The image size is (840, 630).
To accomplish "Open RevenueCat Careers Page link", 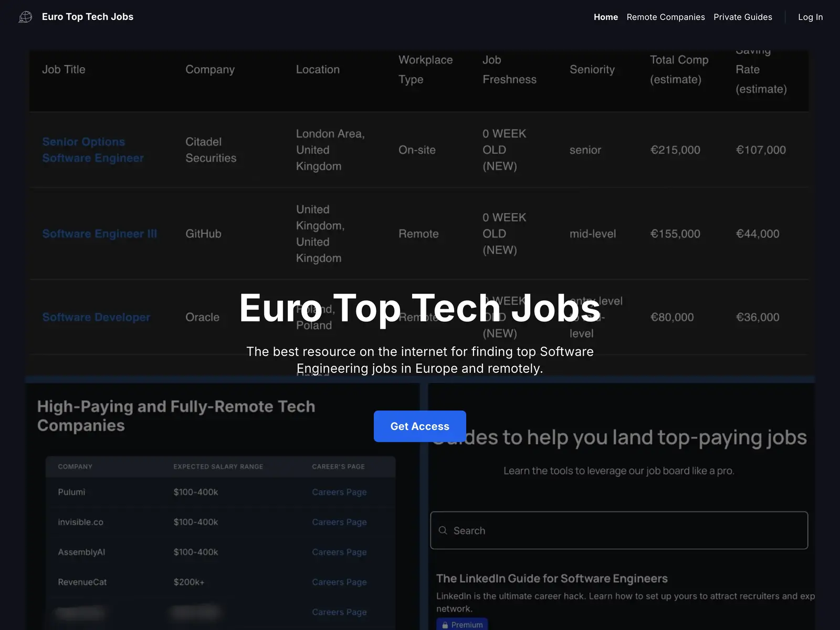I will pyautogui.click(x=339, y=582).
